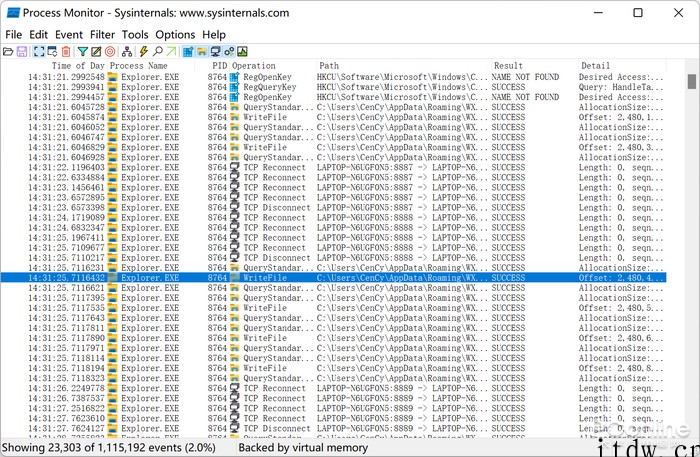Click the Explorer.EXE icon on row 14:31:21.6046829

[x=113, y=147]
